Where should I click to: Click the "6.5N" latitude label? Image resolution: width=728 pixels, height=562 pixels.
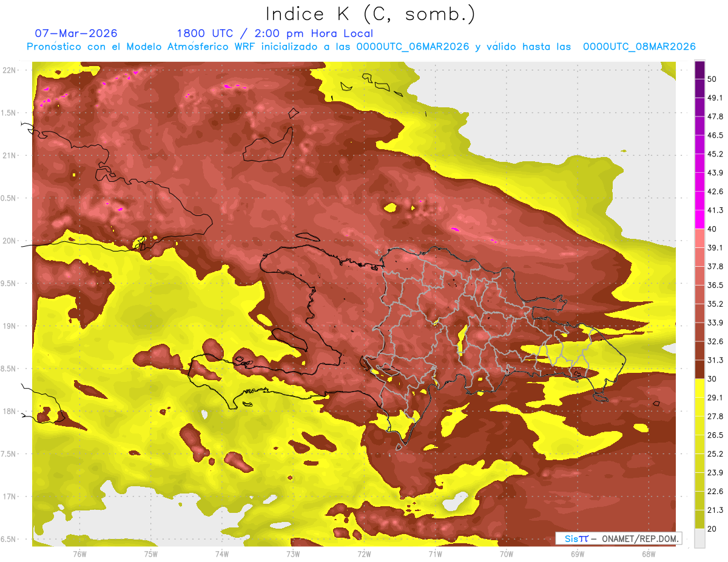pyautogui.click(x=8, y=539)
